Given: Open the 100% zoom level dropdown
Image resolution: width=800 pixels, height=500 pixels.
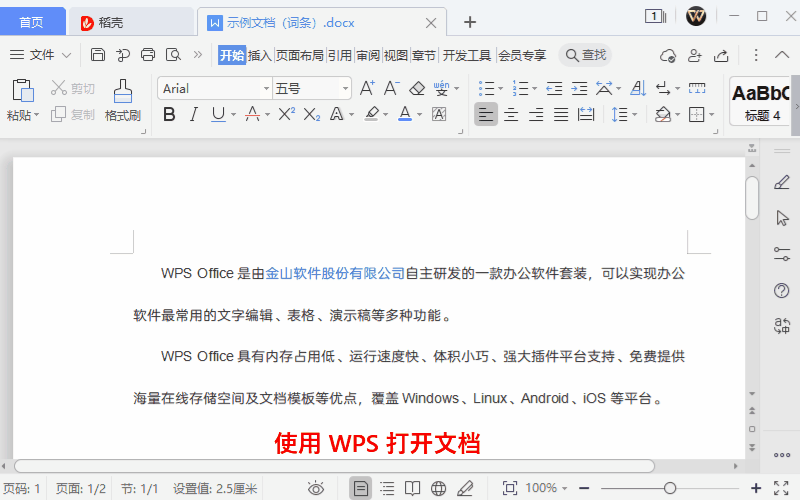Looking at the screenshot, I should click(546, 488).
